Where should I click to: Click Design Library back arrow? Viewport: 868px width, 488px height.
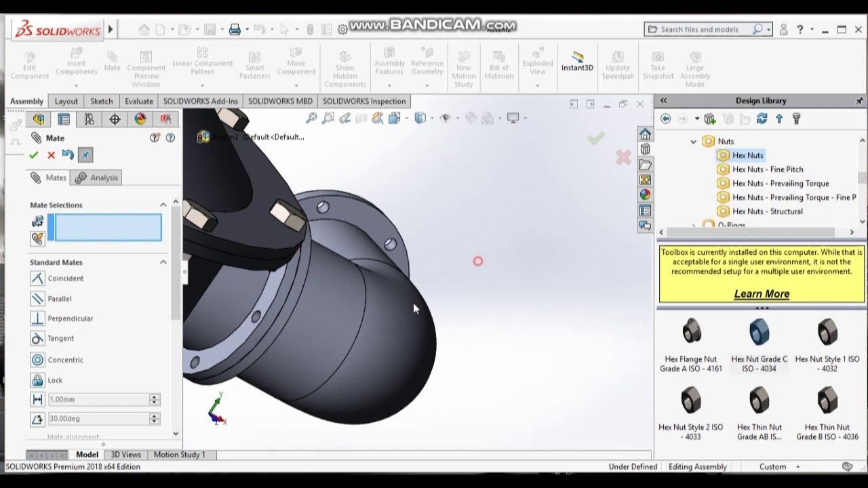(x=665, y=119)
